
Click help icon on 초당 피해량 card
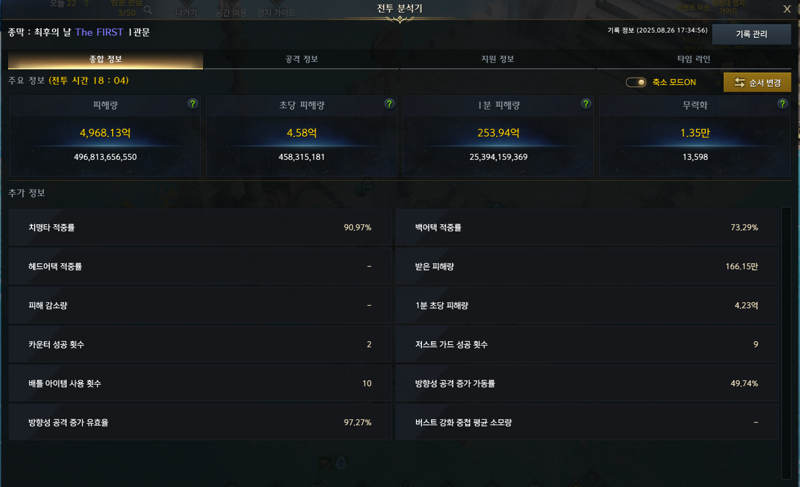click(x=389, y=104)
